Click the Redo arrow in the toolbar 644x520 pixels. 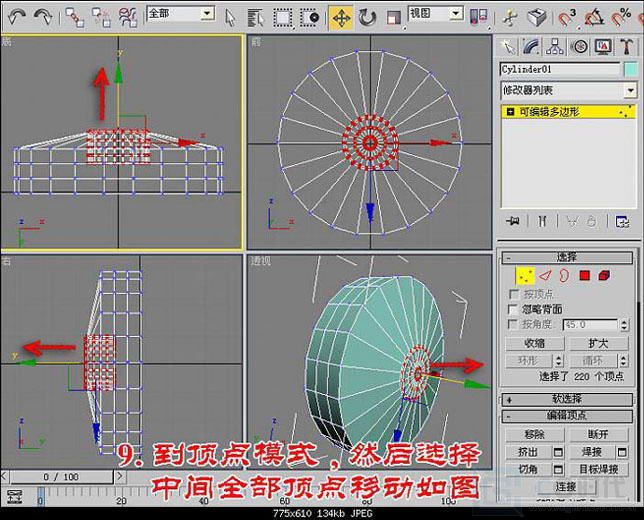click(44, 17)
